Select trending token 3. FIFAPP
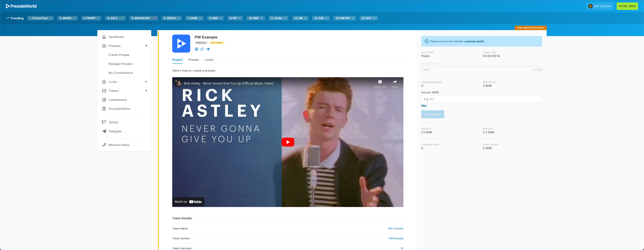The width and height of the screenshot is (644, 250). pyautogui.click(x=91, y=18)
